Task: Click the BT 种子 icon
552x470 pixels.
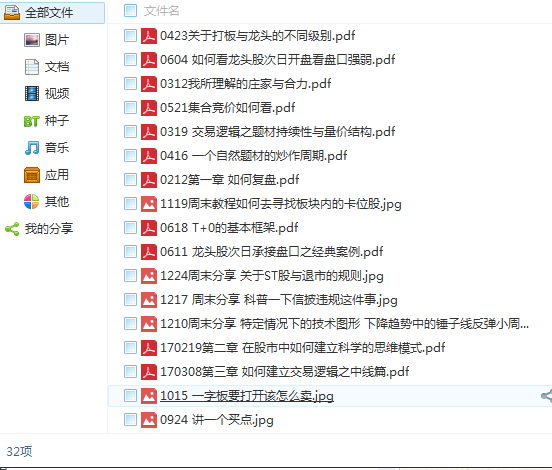Action: (x=32, y=121)
